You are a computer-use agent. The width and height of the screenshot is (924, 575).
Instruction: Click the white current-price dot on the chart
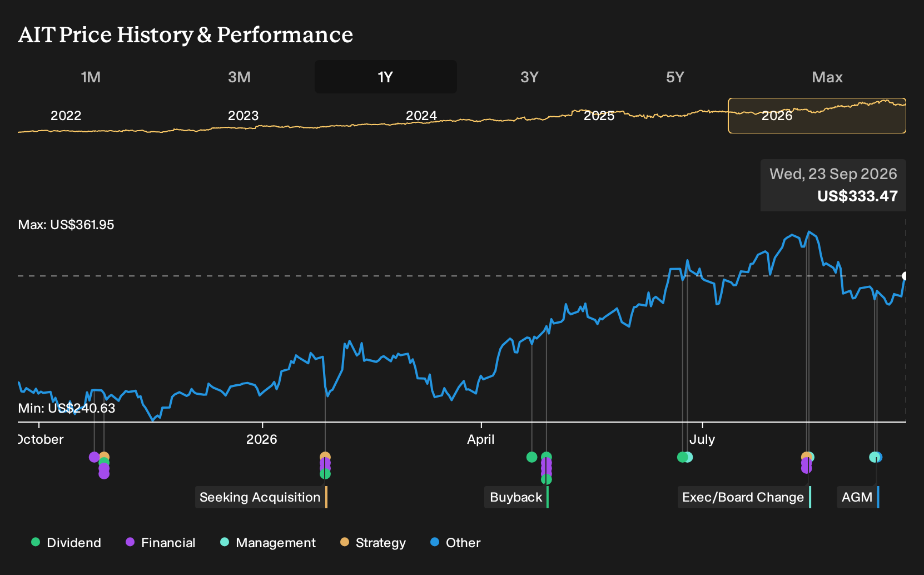coord(905,276)
